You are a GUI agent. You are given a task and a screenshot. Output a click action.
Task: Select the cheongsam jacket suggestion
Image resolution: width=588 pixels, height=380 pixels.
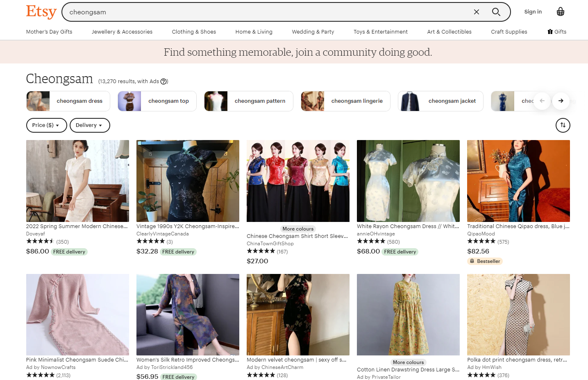(440, 101)
